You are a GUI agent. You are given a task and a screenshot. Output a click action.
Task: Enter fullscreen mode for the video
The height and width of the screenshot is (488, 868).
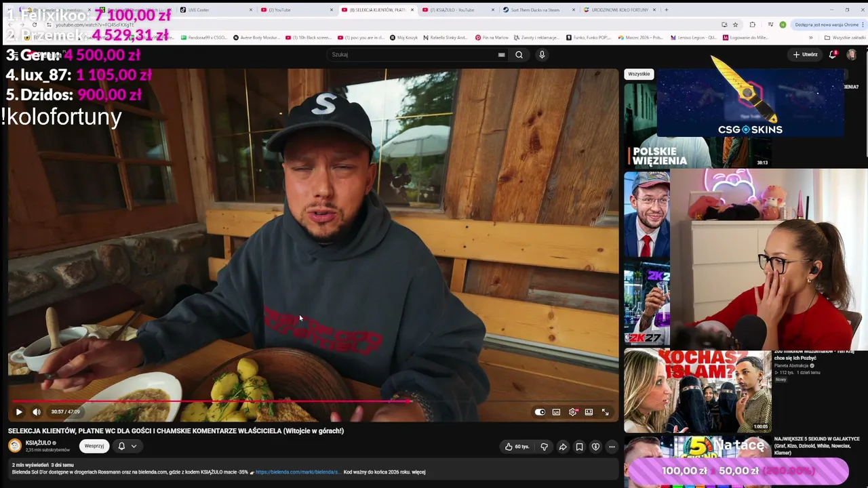pos(606,412)
